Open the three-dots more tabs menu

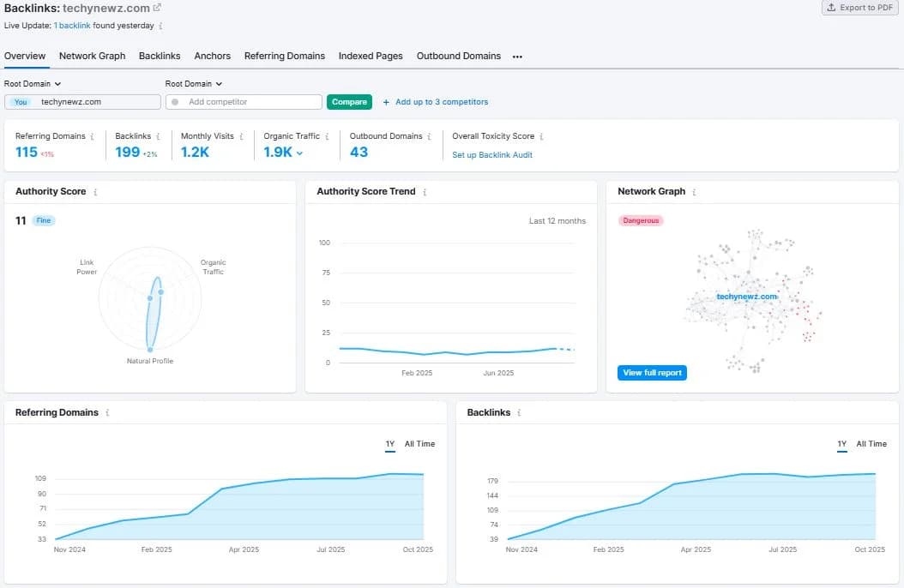pos(517,57)
